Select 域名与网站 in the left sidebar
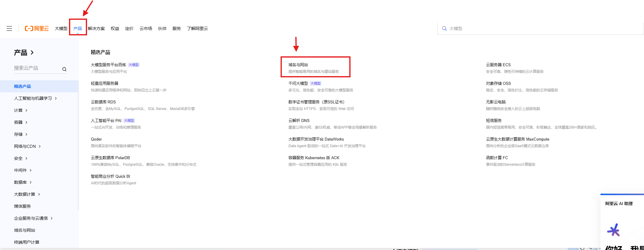Viewport: 644px width, 250px height. pyautogui.click(x=25, y=230)
